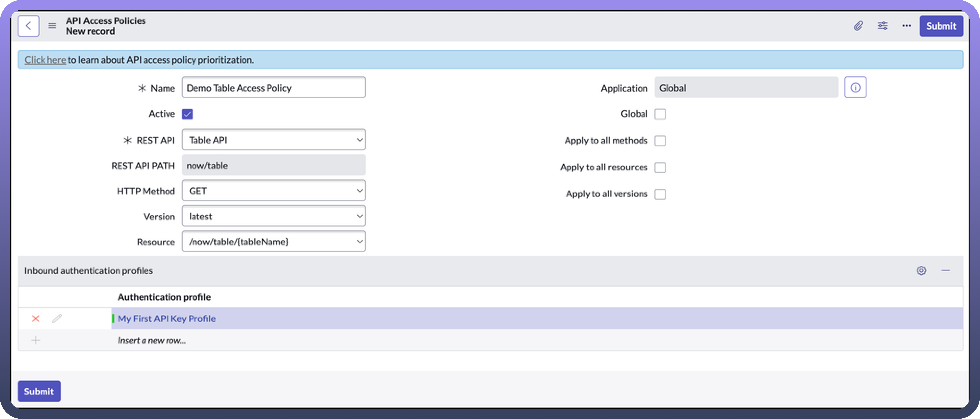Open the authentication profiles list gear icon
This screenshot has width=980, height=419.
point(921,270)
